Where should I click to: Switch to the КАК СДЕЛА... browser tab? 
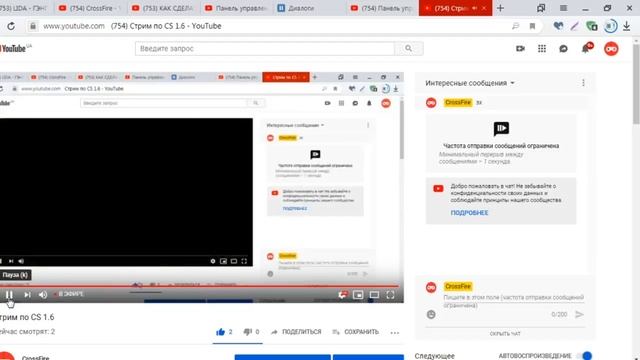[x=164, y=8]
